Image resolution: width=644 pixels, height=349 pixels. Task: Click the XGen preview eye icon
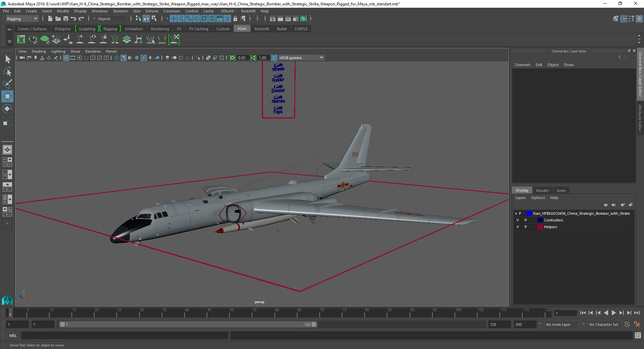point(33,40)
